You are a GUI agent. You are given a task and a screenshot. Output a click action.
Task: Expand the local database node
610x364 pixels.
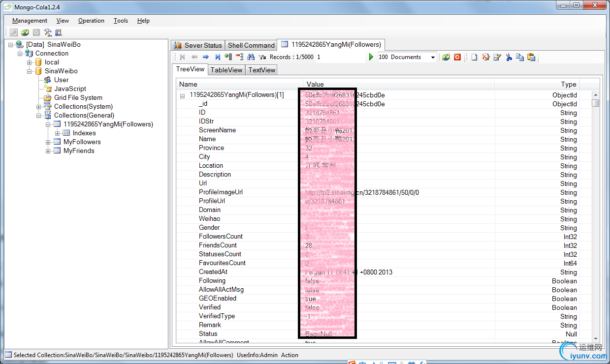tap(30, 62)
